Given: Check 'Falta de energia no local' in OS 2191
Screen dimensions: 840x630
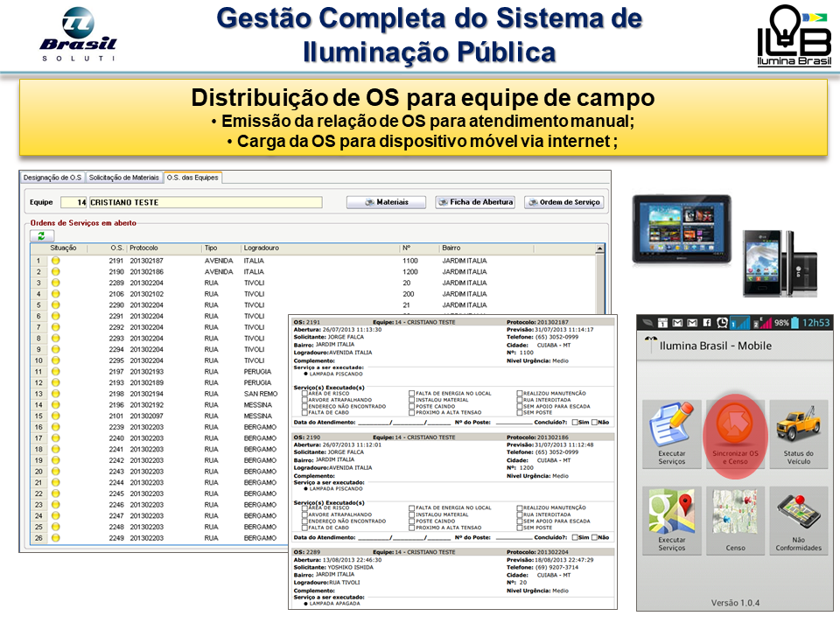Looking at the screenshot, I should click(x=412, y=394).
